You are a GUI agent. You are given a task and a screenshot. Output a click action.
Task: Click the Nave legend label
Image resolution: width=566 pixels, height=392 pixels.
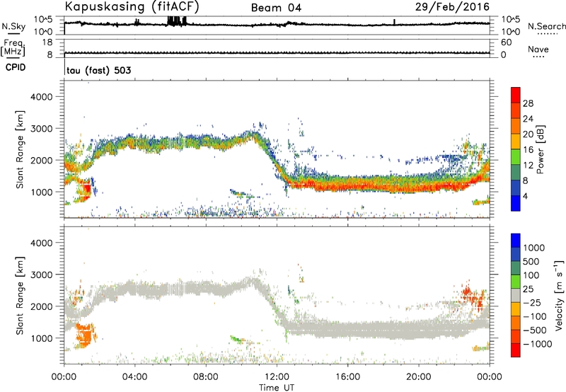tap(538, 49)
